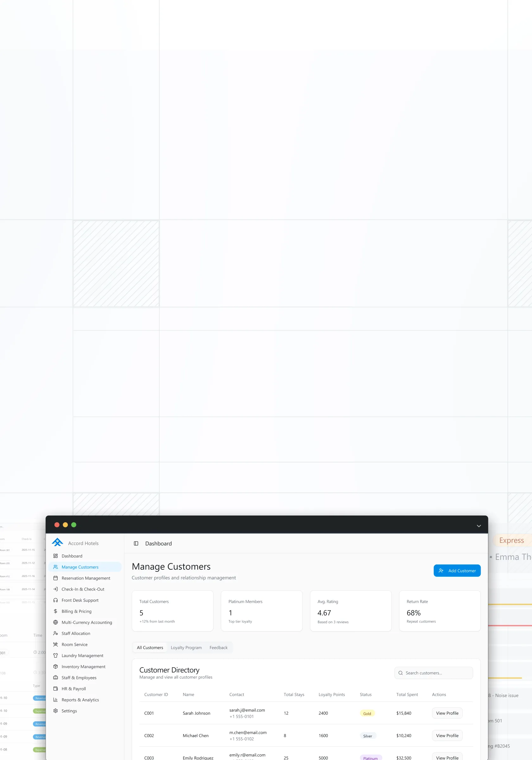Click the Check-In & Check-Out arrow icon
The image size is (532, 760).
(x=56, y=589)
